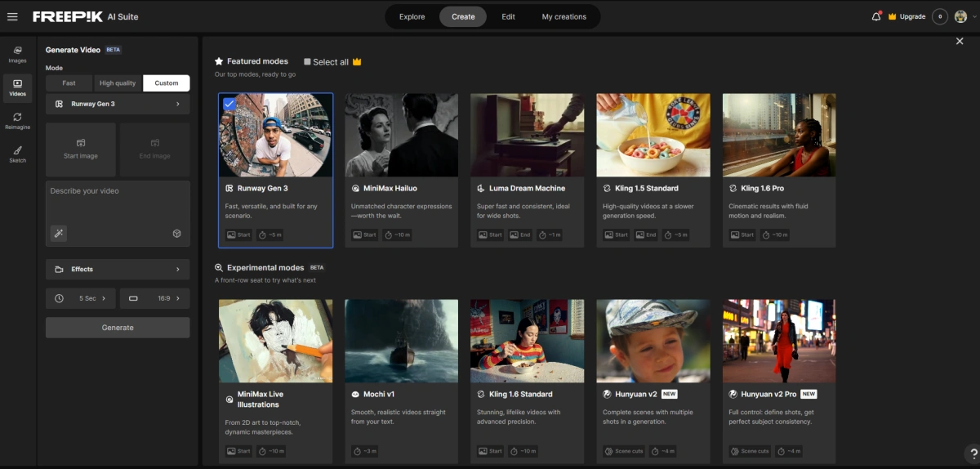Click the Upgrade crown button
The height and width of the screenshot is (469, 980).
pos(906,16)
